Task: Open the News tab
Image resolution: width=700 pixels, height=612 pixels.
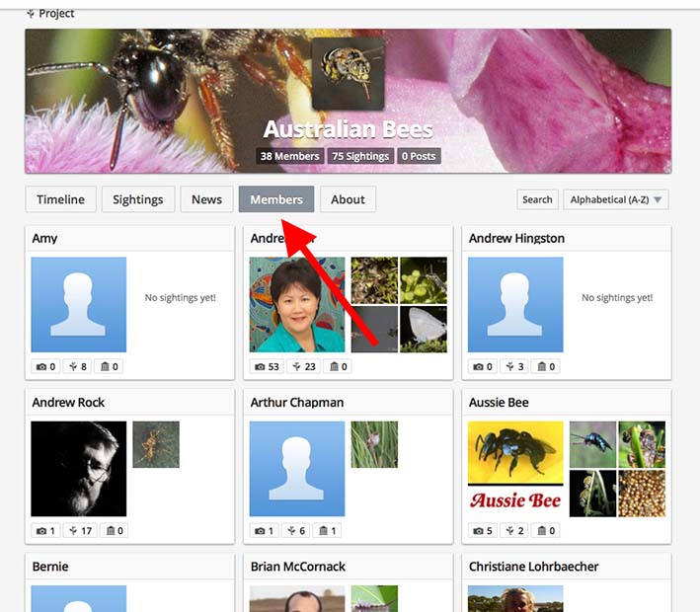Action: coord(206,199)
